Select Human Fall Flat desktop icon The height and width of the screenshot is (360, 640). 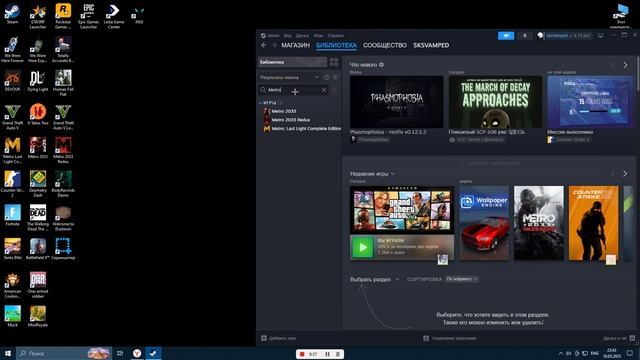click(x=63, y=83)
